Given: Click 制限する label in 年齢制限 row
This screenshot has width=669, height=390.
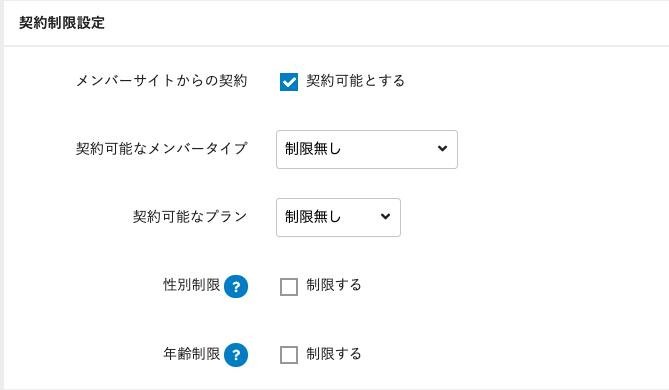Looking at the screenshot, I should (x=334, y=354).
